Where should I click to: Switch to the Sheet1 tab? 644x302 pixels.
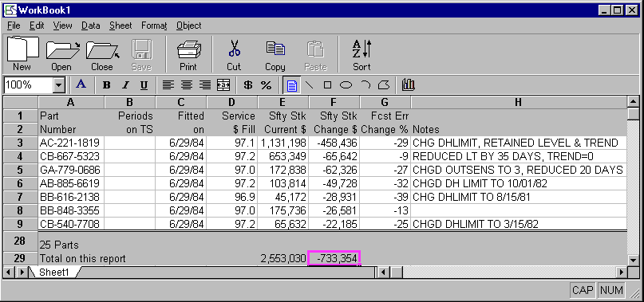54,272
